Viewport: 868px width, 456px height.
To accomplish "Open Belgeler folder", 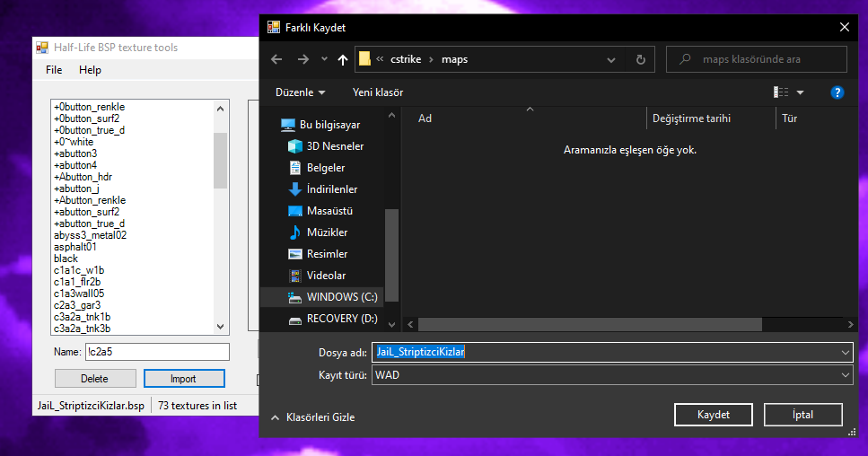I will click(317, 168).
